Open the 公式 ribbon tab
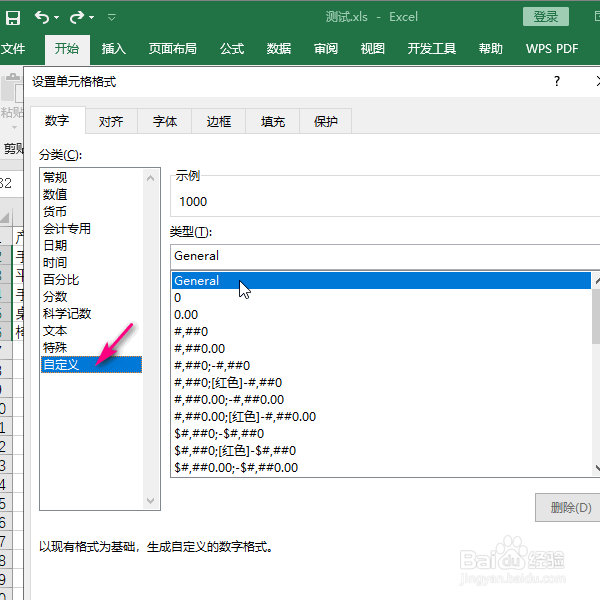 (232, 49)
